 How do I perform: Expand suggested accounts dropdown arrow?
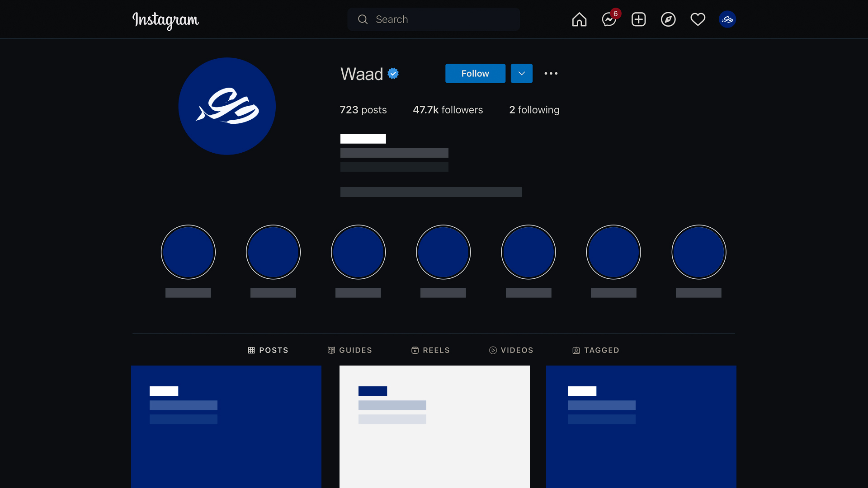click(x=522, y=73)
